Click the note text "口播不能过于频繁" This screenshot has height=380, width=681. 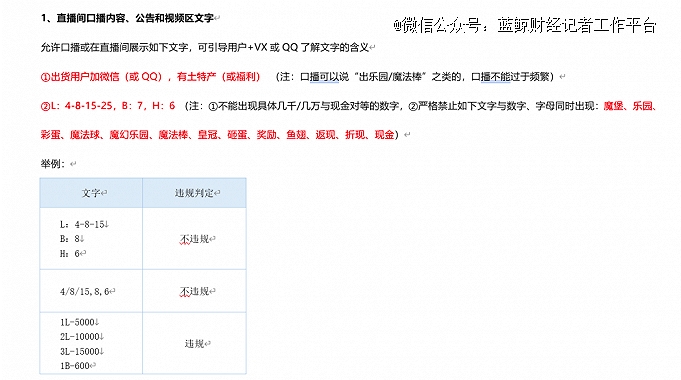click(510, 77)
